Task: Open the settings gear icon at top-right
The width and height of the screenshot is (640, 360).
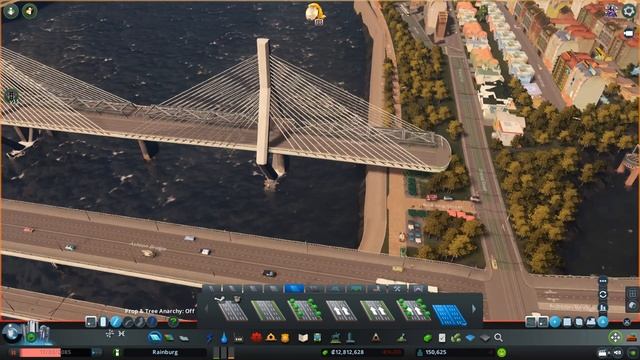Action: (629, 11)
